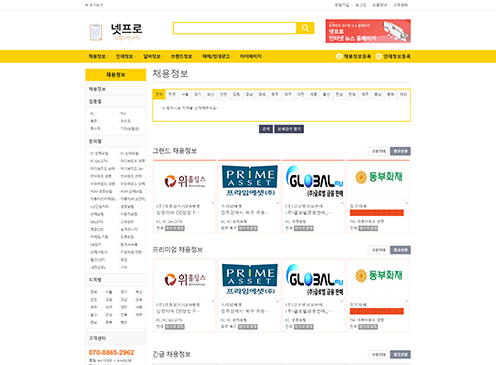
Task: Click the 고객센터 sidebar section heading
Action: 116,338
